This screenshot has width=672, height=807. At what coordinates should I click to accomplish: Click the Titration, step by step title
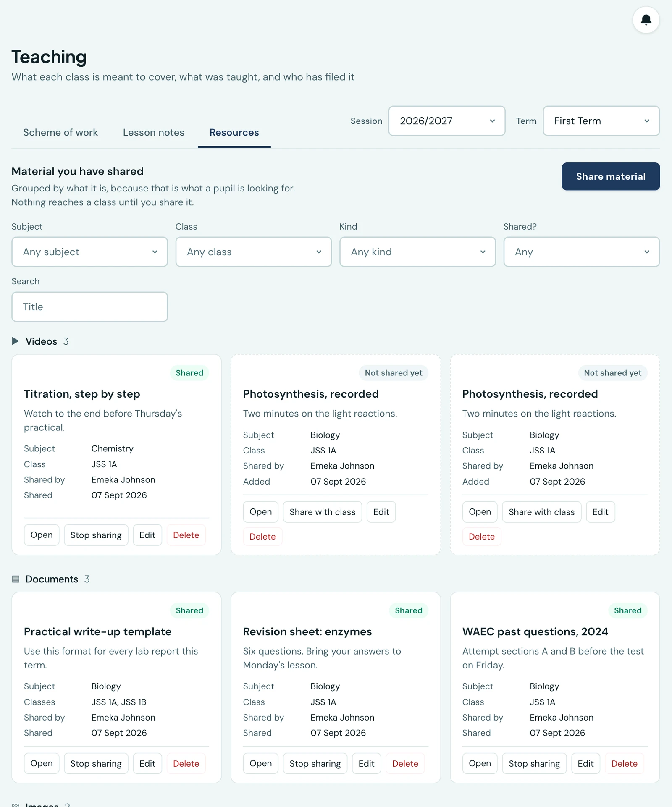click(x=82, y=394)
